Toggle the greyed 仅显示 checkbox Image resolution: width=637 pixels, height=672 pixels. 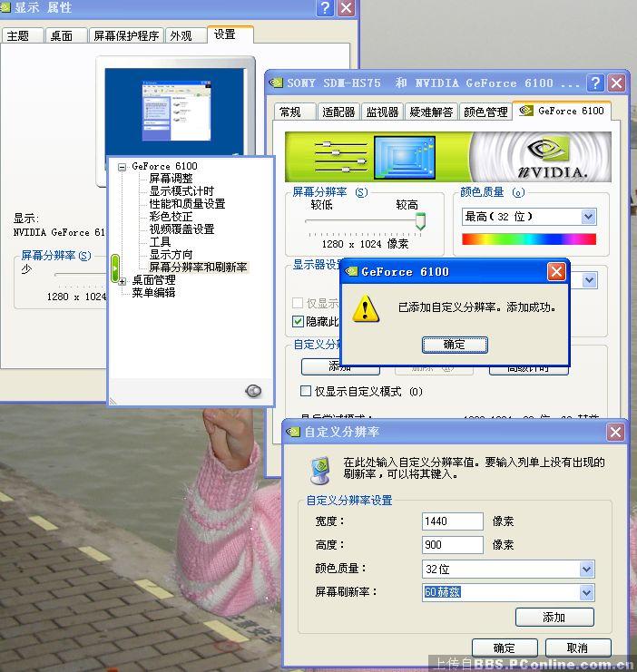point(298,303)
